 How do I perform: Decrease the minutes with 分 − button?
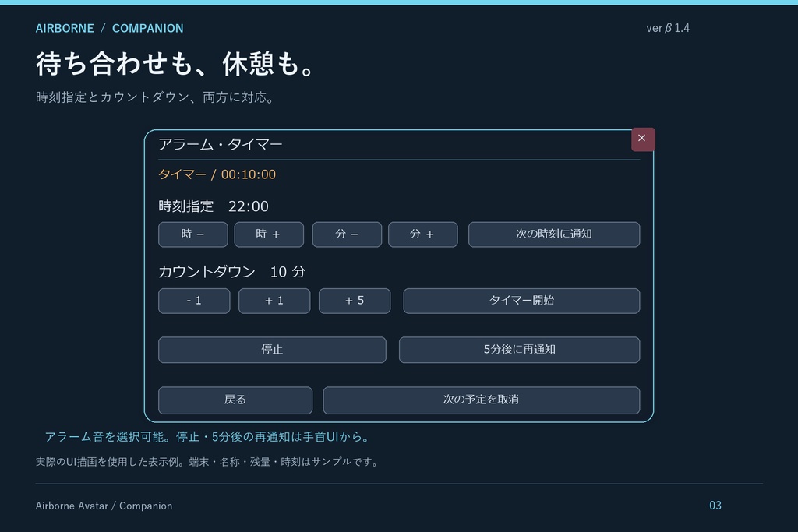tap(347, 234)
